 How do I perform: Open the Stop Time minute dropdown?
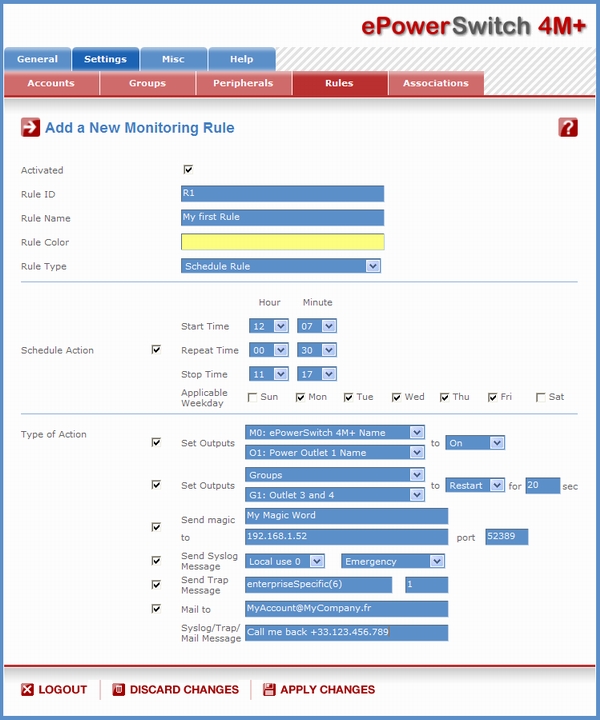(317, 374)
